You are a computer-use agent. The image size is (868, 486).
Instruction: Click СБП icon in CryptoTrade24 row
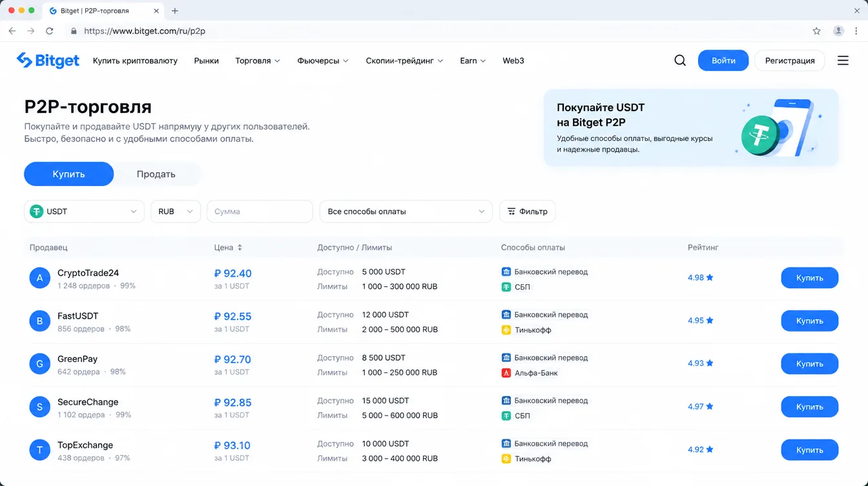tap(506, 287)
